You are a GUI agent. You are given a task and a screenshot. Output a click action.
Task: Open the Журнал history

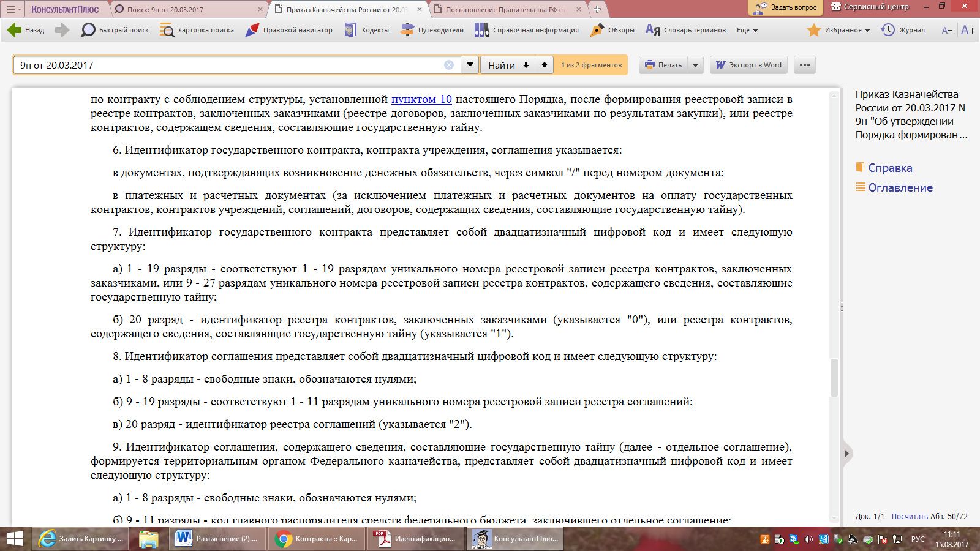(903, 30)
